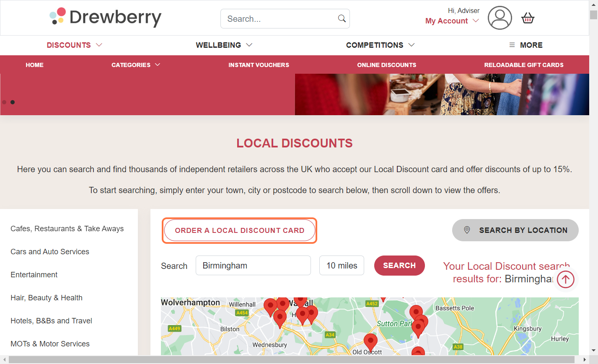598x364 pixels.
Task: Open the My Account dropdown
Action: tap(452, 21)
